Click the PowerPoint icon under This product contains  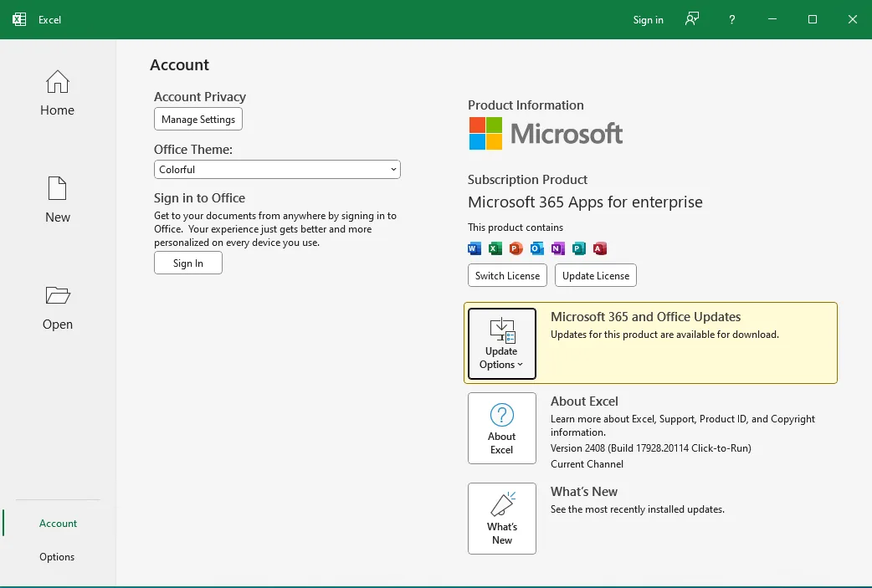point(516,248)
